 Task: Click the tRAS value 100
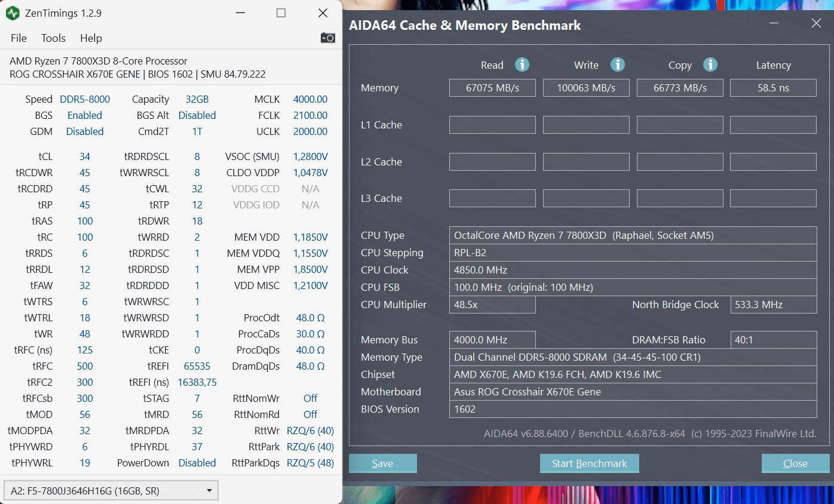[85, 221]
